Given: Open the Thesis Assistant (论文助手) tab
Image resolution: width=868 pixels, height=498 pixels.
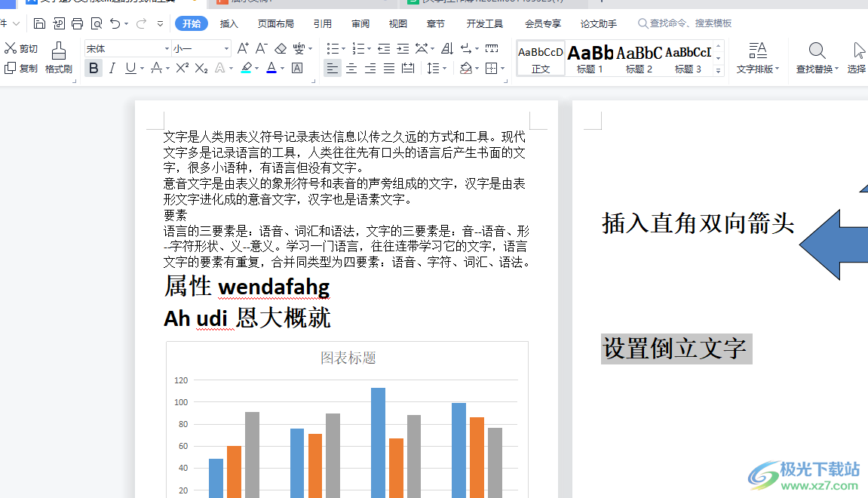Looking at the screenshot, I should (599, 24).
